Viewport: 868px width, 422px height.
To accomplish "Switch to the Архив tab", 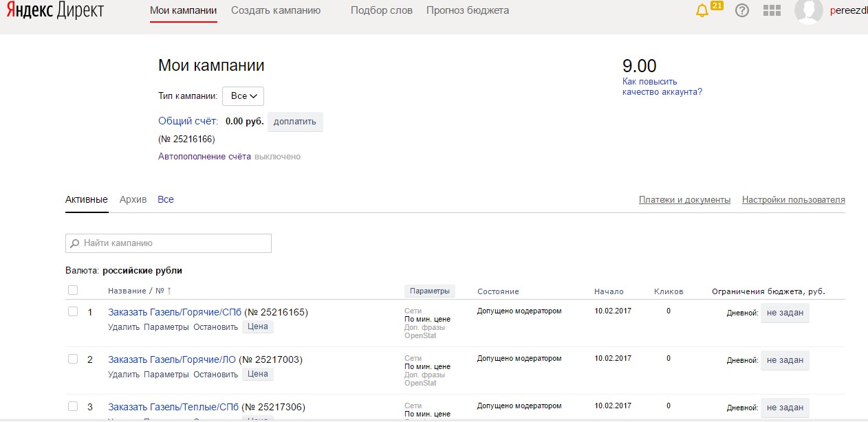I will coord(133,200).
